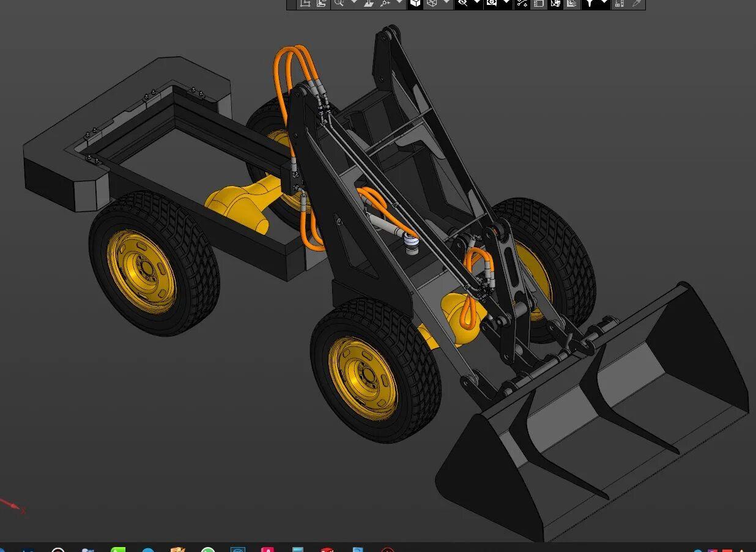Click the shaded solid cube display icon
The width and height of the screenshot is (756, 552).
[415, 3]
